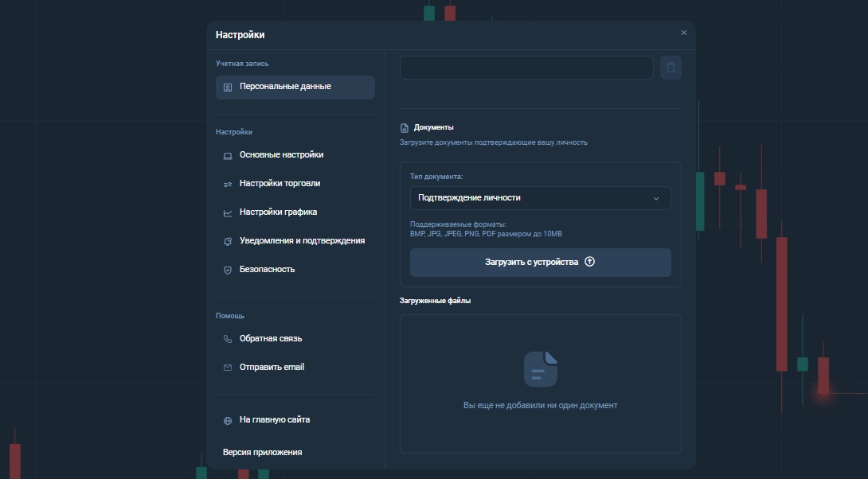Click the empty text input field at top
Screen dimensions: 868x483
(526, 68)
